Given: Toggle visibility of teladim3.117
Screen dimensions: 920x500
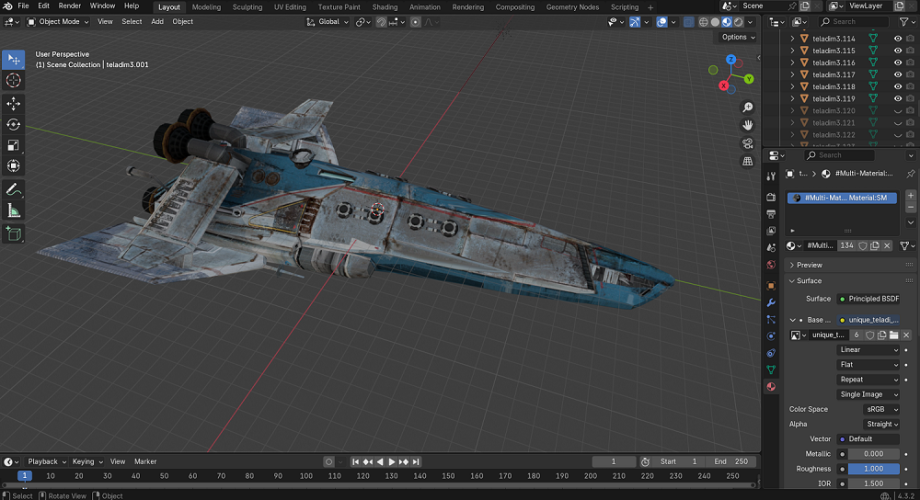Looking at the screenshot, I should click(897, 75).
